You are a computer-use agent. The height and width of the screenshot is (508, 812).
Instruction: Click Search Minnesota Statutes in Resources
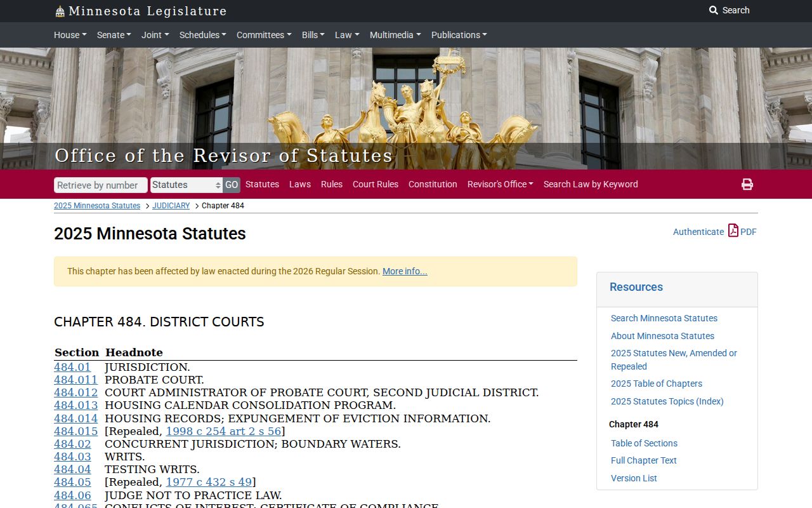(664, 318)
